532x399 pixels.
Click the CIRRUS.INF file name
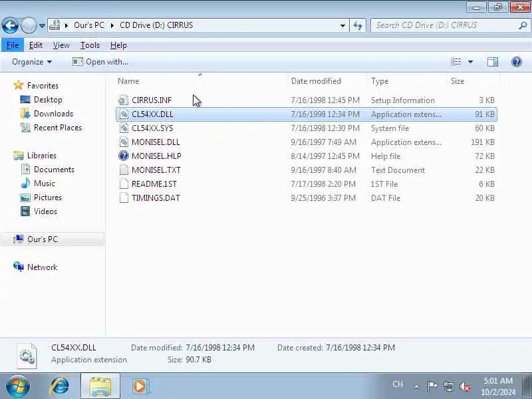point(152,100)
